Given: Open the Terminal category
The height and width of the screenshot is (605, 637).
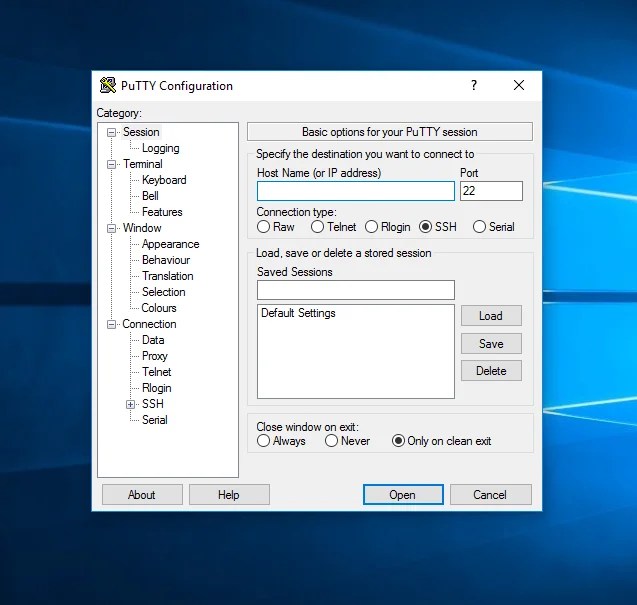Looking at the screenshot, I should (x=143, y=164).
